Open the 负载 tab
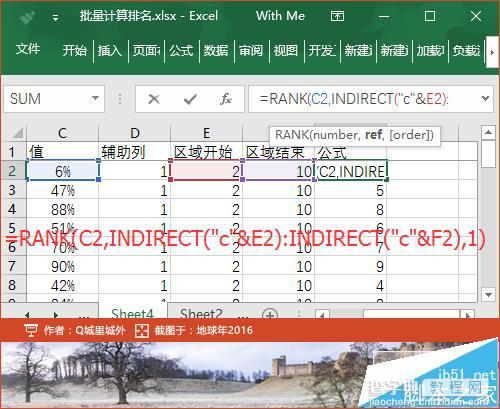 (x=466, y=51)
